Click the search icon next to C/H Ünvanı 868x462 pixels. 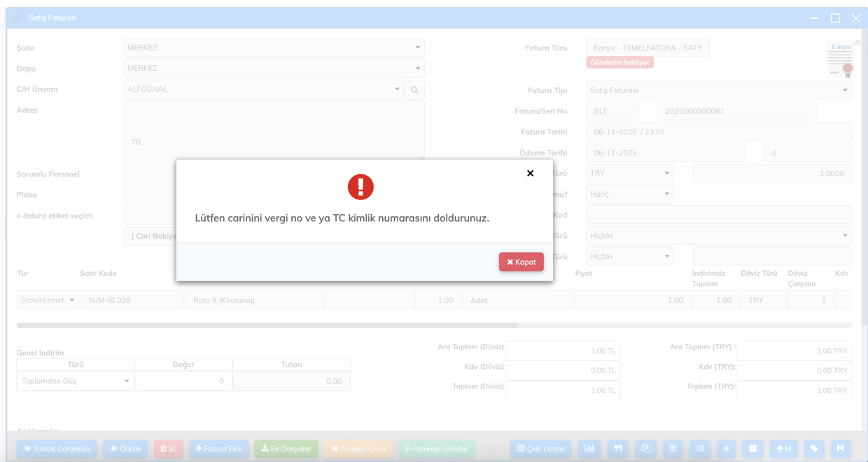point(414,90)
